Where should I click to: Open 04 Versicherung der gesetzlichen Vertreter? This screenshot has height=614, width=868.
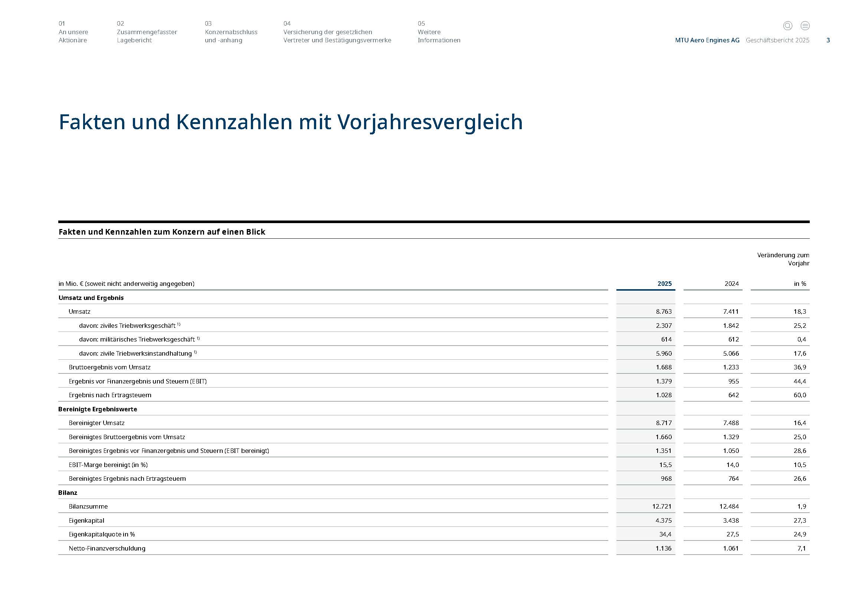[337, 32]
